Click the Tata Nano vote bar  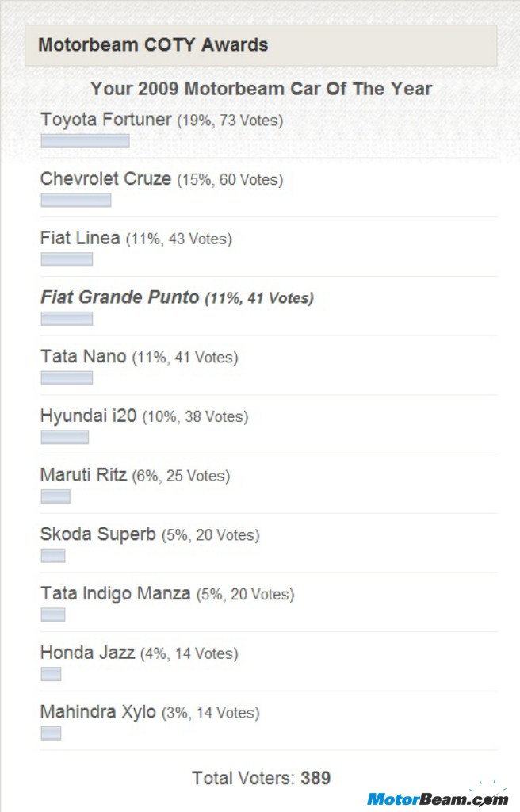pos(67,377)
